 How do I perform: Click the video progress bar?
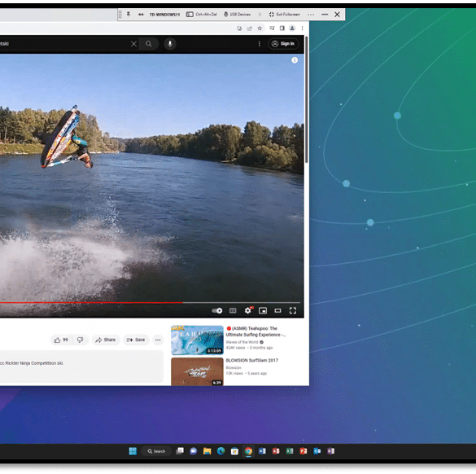[x=150, y=303]
